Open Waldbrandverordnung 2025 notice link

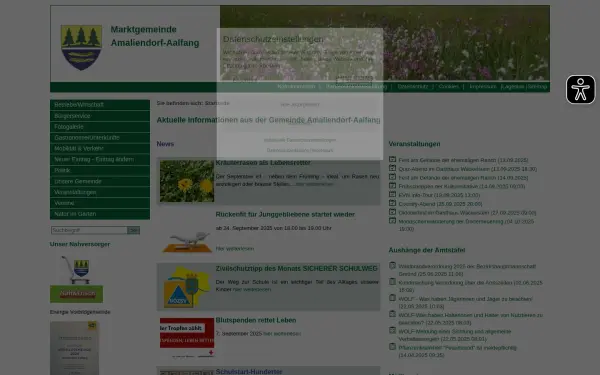pyautogui.click(x=467, y=270)
